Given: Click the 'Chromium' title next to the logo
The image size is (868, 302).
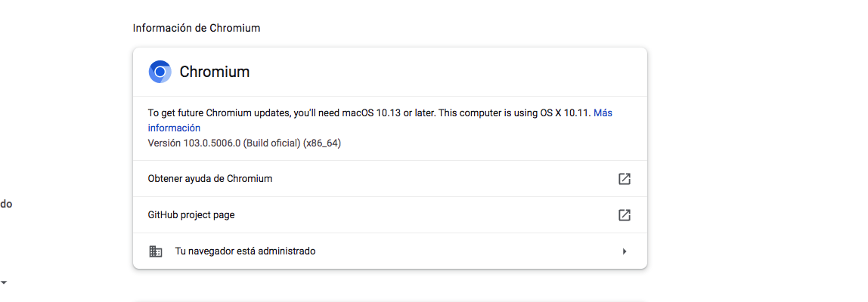Looking at the screenshot, I should (x=214, y=72).
